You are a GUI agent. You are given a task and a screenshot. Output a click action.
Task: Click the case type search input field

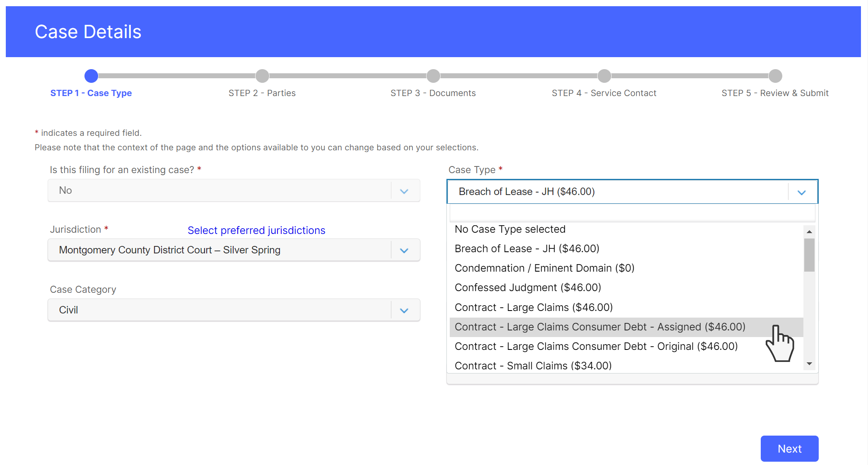coord(632,213)
